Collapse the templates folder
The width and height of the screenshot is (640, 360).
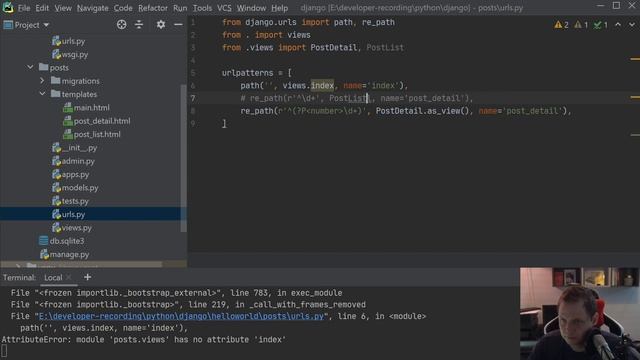tap(42, 94)
